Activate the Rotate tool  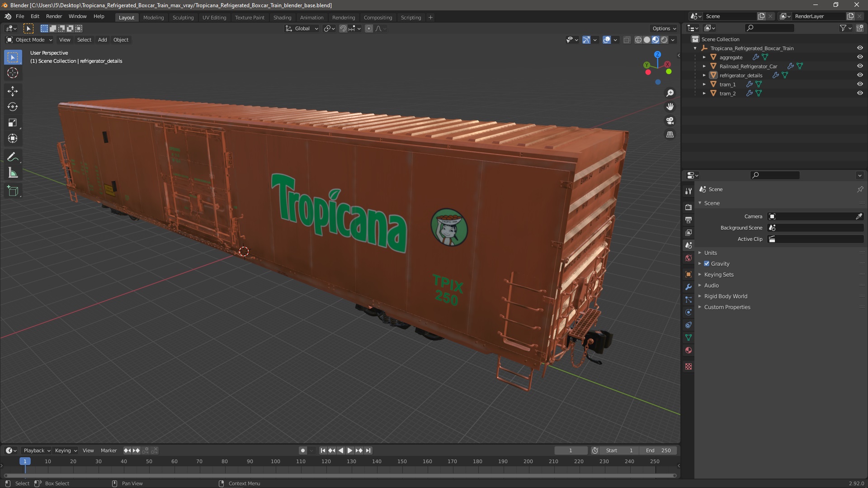13,107
